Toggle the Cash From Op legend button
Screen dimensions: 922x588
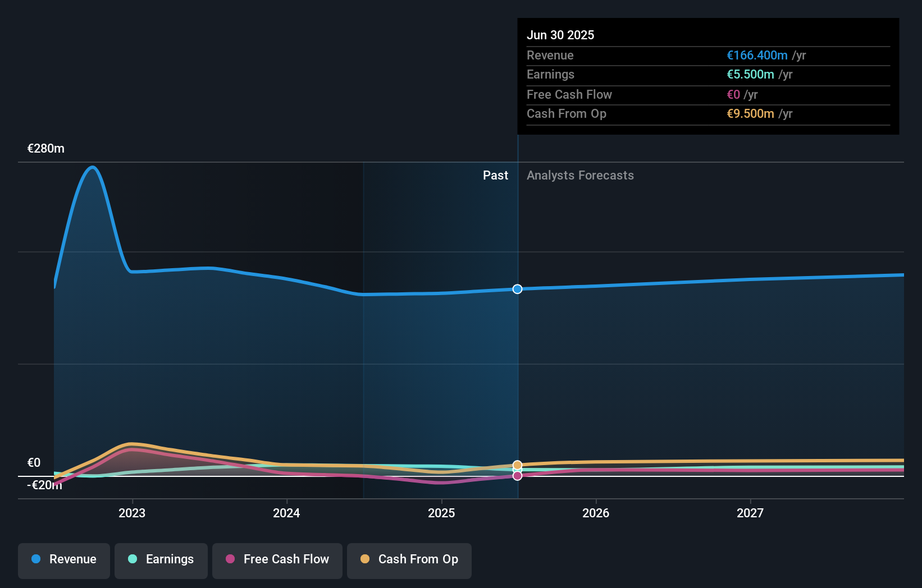click(409, 561)
